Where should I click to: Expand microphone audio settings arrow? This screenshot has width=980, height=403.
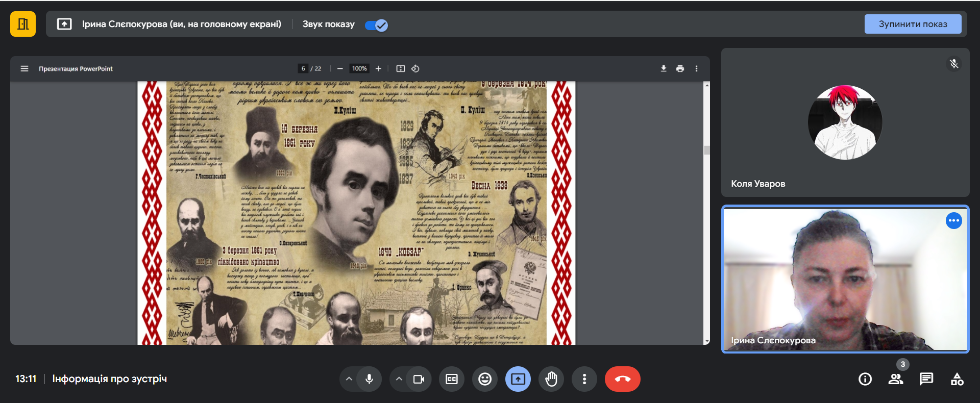pos(349,379)
